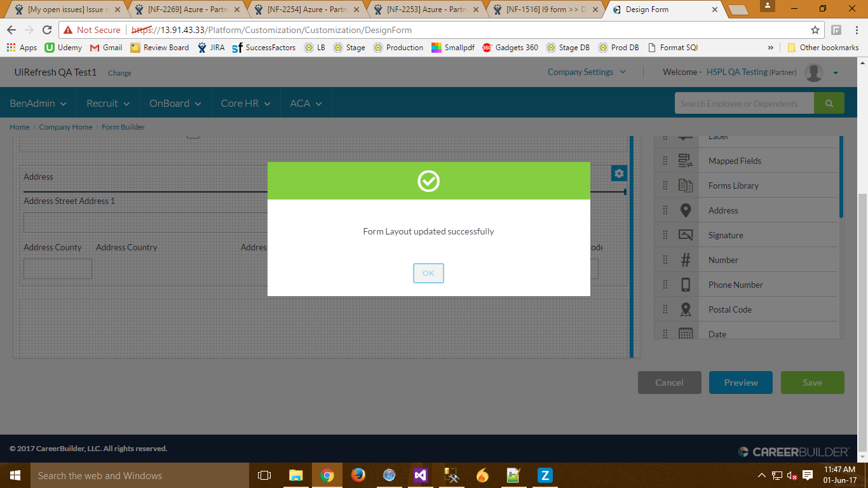Viewport: 868px width, 488px height.
Task: Click the Address field gear settings icon
Action: coord(618,173)
